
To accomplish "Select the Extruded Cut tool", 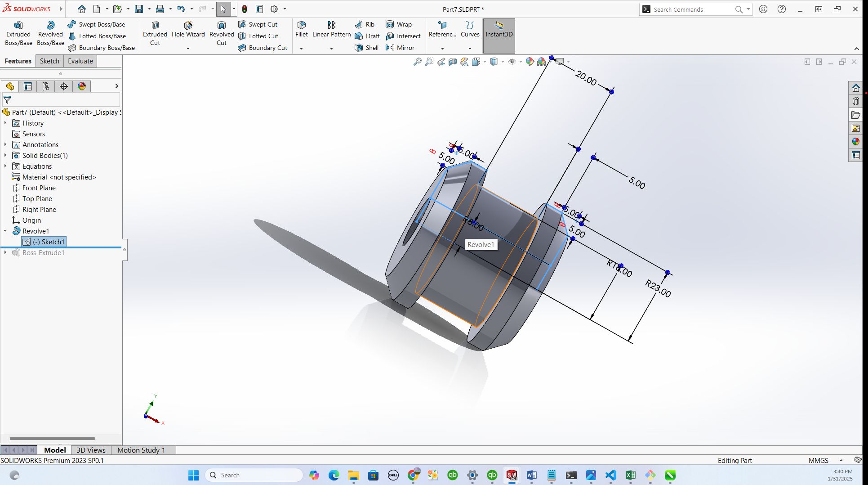I will coord(155,34).
